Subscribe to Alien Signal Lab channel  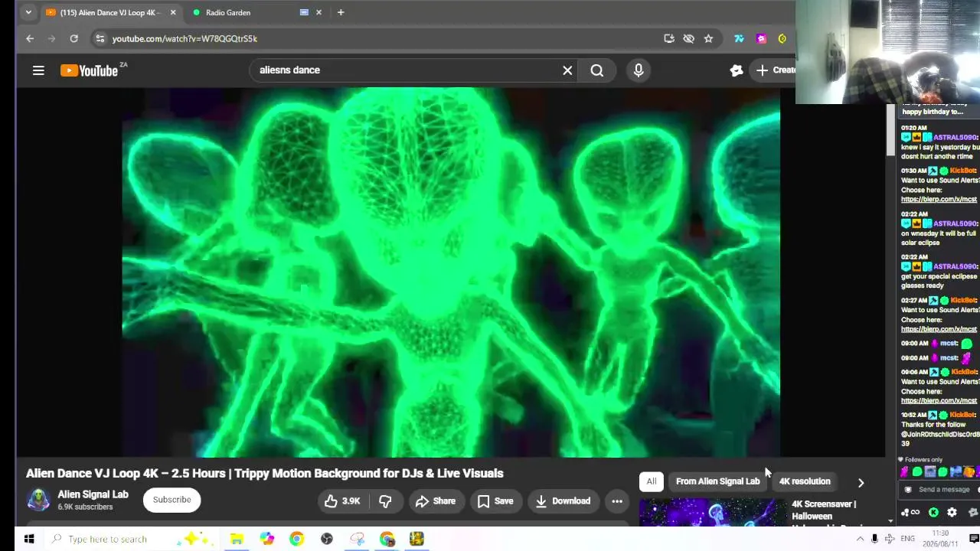[171, 500]
